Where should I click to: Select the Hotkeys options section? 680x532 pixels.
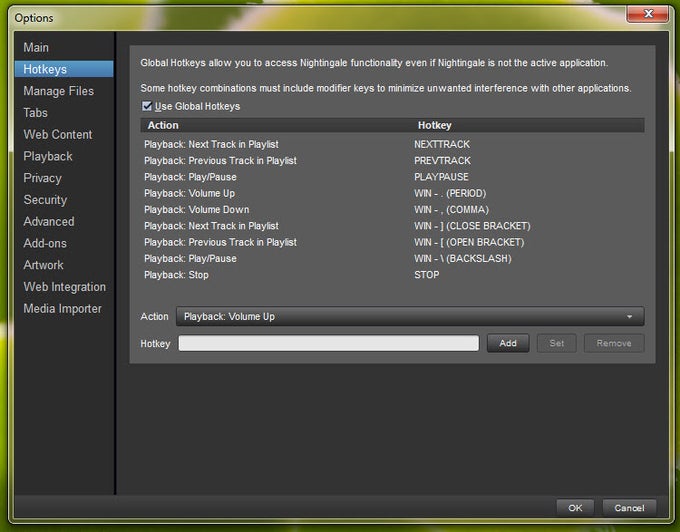[x=64, y=69]
